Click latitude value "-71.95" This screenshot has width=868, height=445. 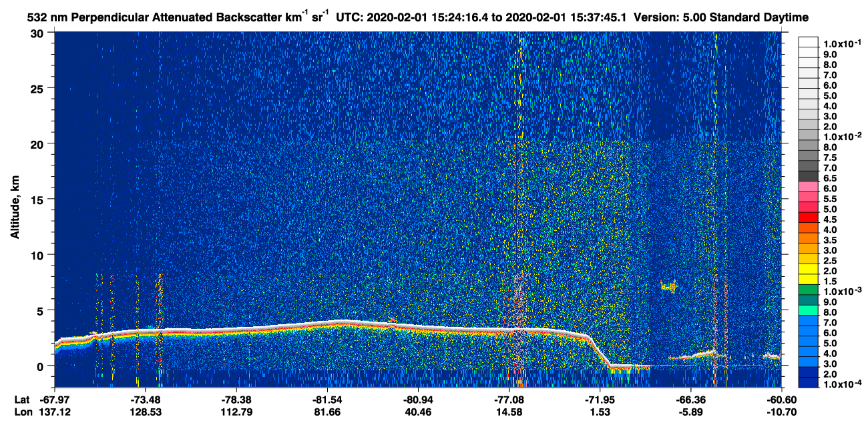pos(600,400)
